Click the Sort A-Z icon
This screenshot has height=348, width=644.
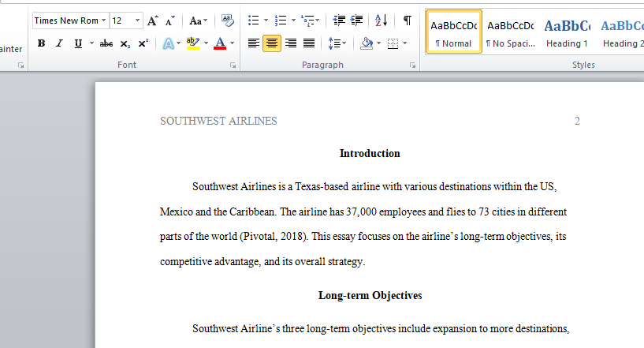(x=382, y=21)
